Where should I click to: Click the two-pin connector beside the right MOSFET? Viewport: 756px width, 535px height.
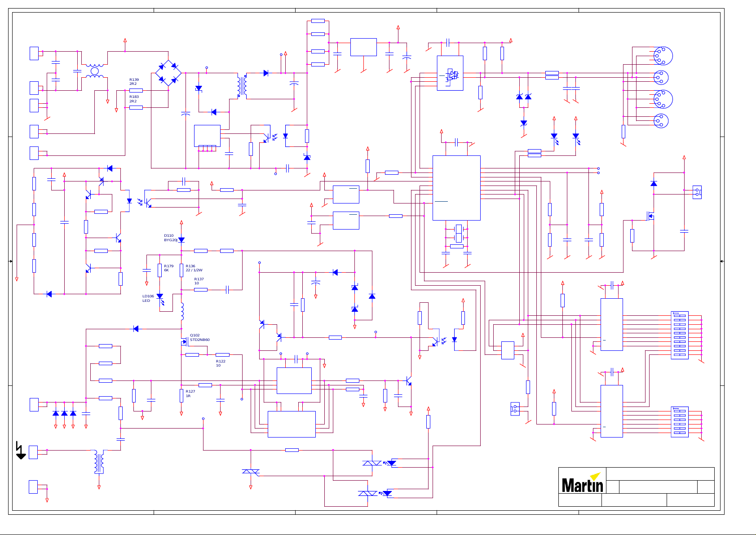click(x=697, y=192)
